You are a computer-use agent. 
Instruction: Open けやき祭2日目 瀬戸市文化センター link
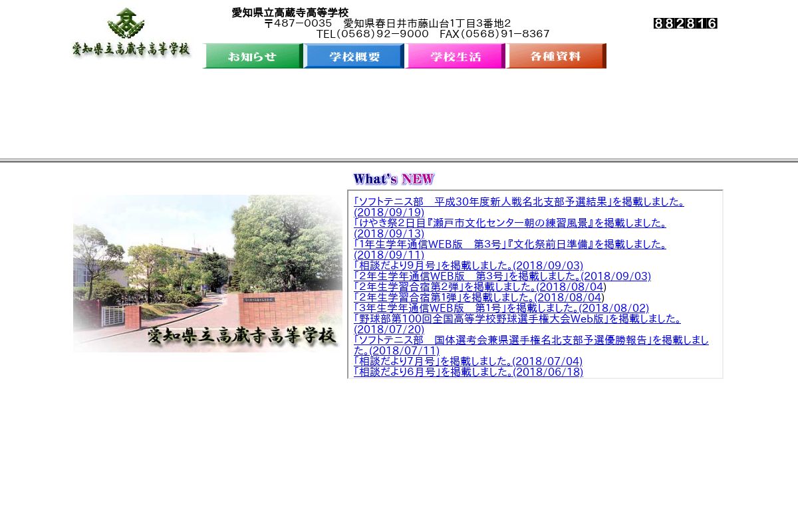510,228
